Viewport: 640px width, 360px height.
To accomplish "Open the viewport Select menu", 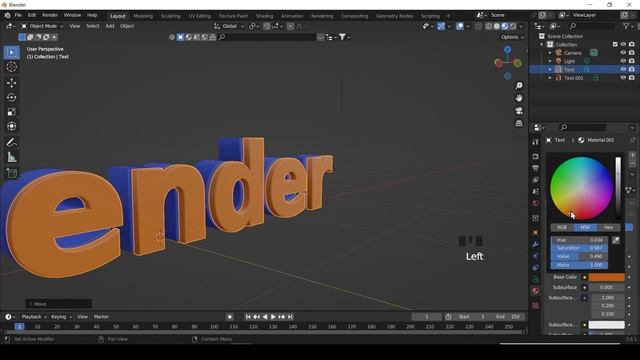I will point(93,26).
